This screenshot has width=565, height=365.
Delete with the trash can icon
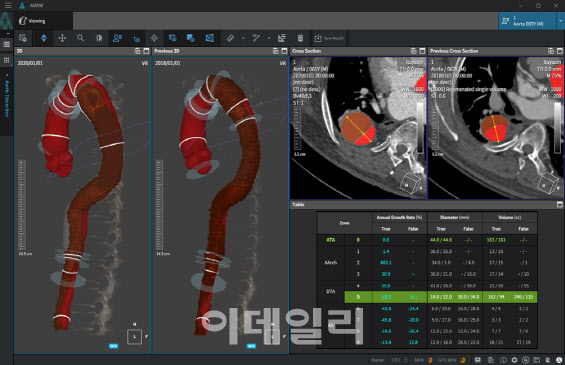click(x=300, y=38)
